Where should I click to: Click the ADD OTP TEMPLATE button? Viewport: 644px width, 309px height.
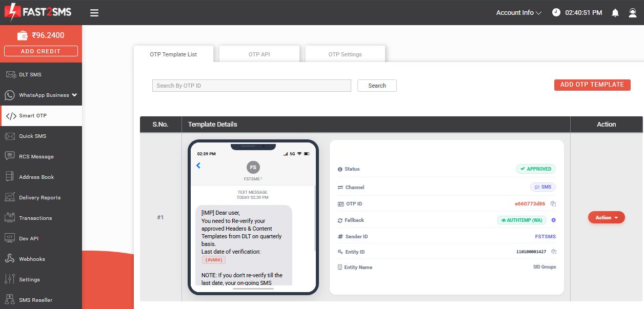pos(592,85)
